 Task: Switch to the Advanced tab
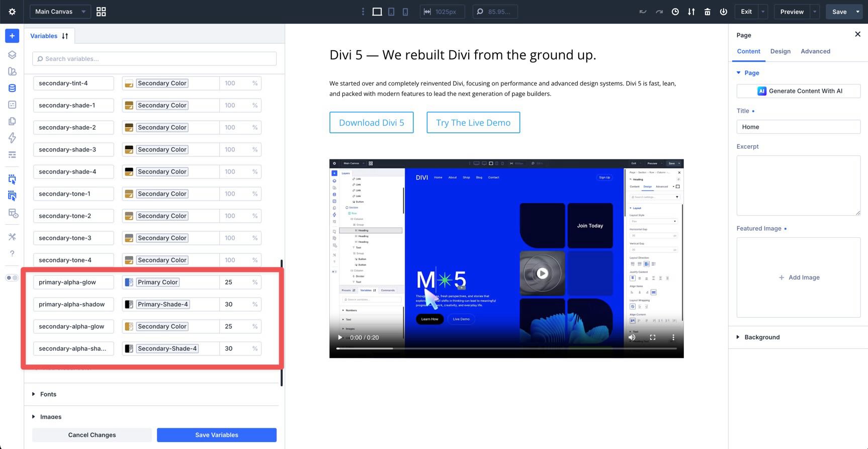pos(815,51)
